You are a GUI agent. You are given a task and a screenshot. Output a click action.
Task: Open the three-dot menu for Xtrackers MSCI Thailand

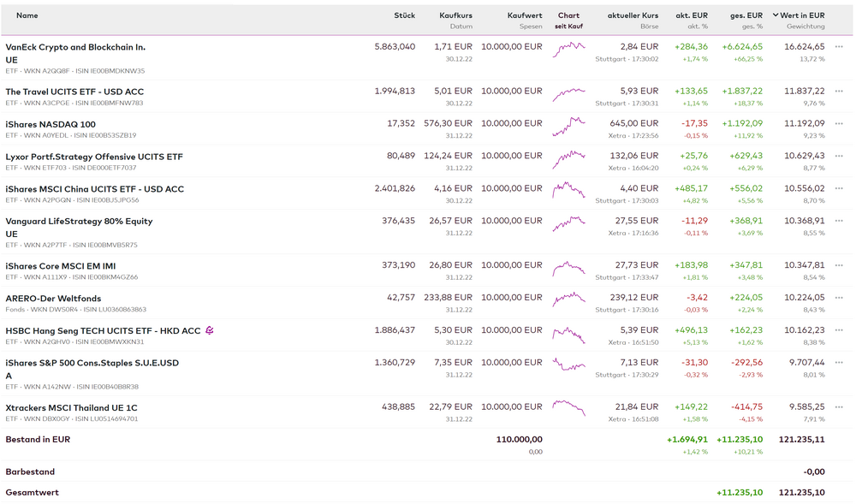[x=839, y=407]
